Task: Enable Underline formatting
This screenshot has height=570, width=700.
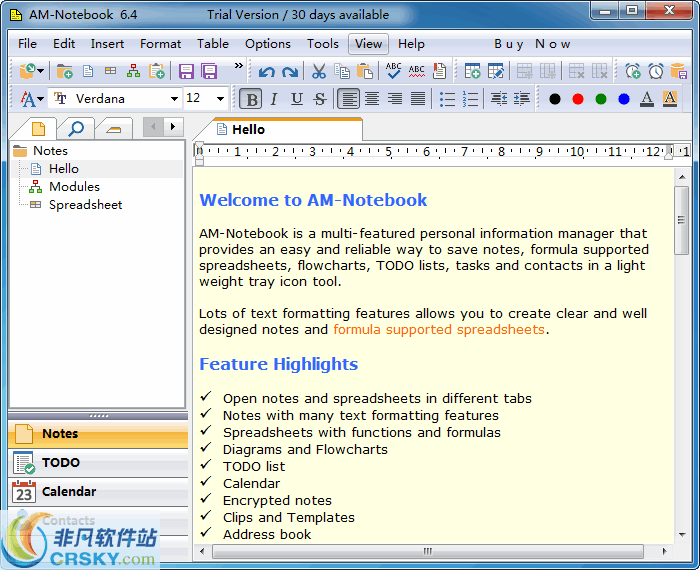Action: pyautogui.click(x=297, y=99)
